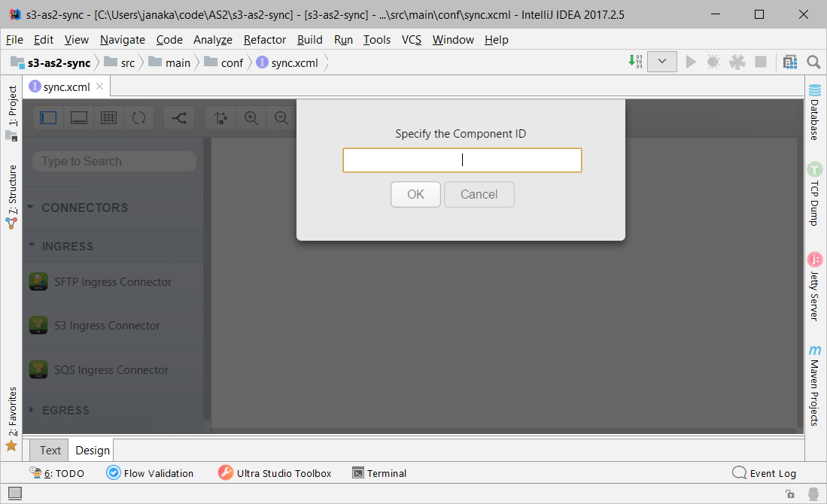
Task: Click the Type to Search field
Action: tap(114, 161)
